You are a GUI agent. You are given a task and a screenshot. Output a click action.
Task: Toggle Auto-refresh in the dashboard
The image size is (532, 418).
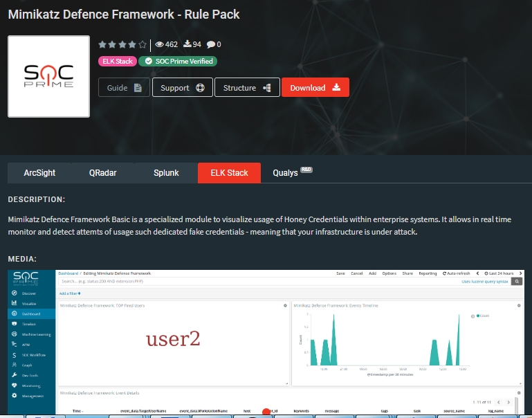(x=457, y=273)
